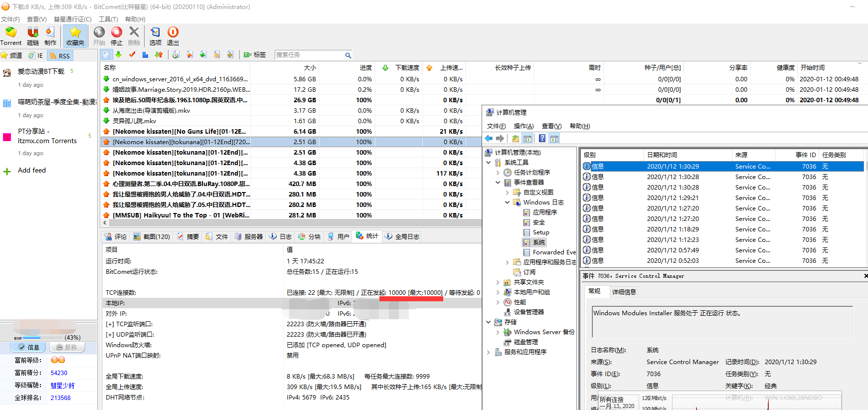Select 设备管理器 in the tree
The width and height of the screenshot is (868, 410).
(x=528, y=312)
